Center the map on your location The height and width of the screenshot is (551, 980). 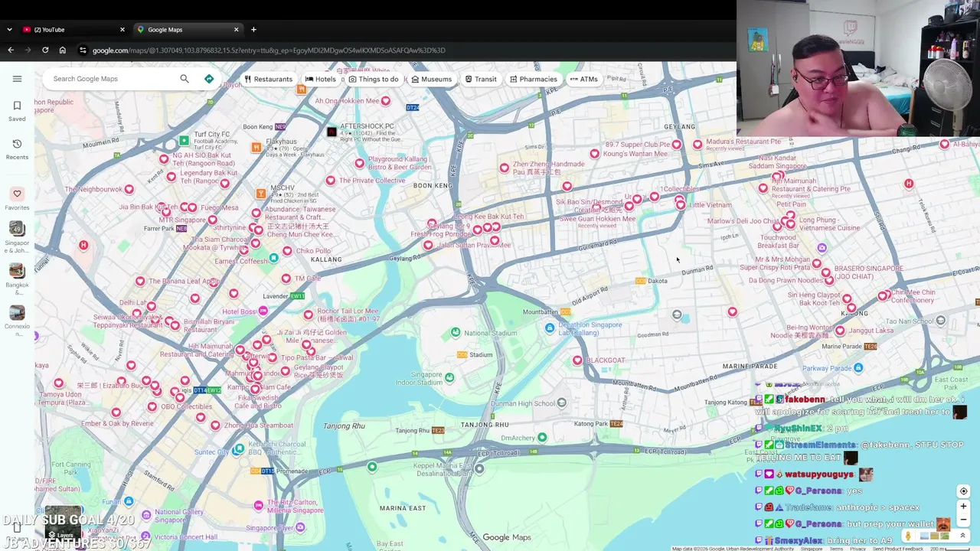coord(963,491)
